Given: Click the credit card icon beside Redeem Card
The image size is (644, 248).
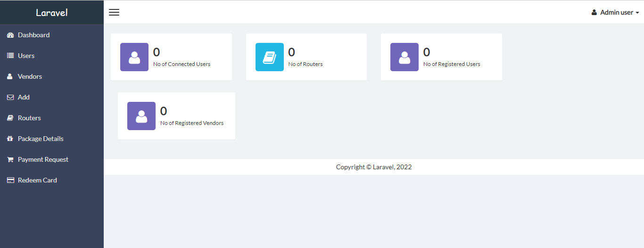Looking at the screenshot, I should point(10,180).
